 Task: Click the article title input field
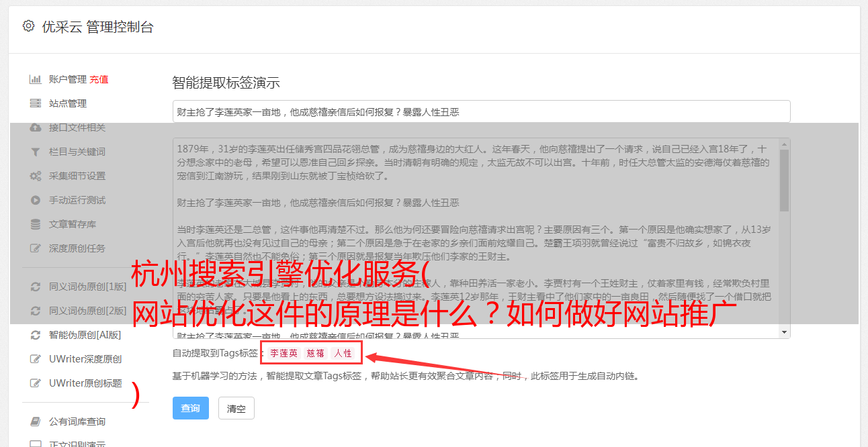pyautogui.click(x=481, y=112)
